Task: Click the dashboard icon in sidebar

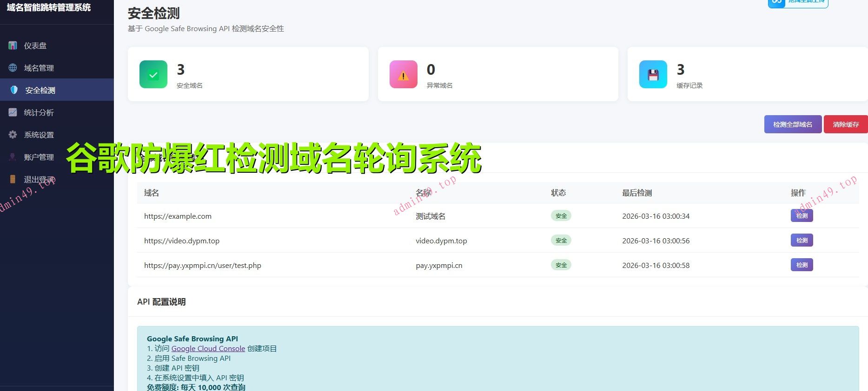Action: pos(13,46)
